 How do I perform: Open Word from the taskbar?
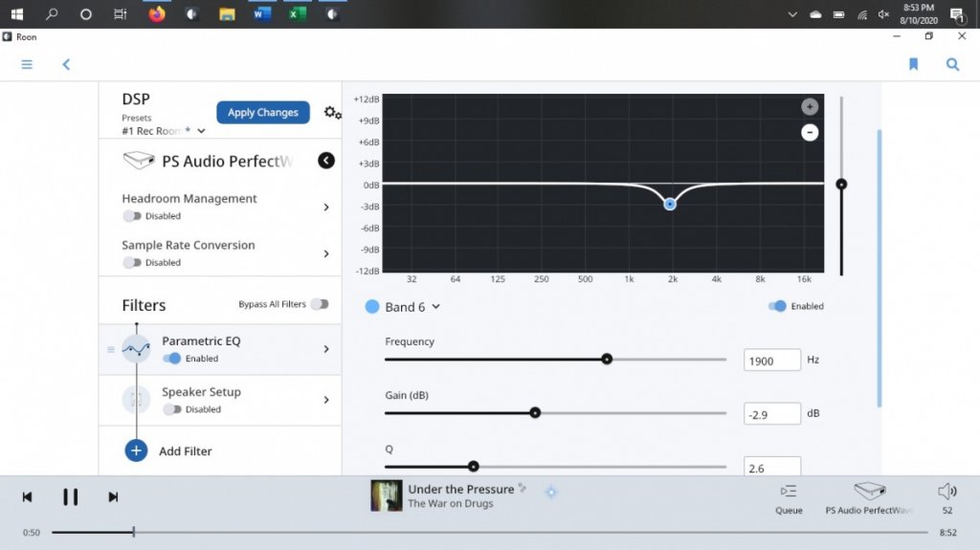pos(262,13)
